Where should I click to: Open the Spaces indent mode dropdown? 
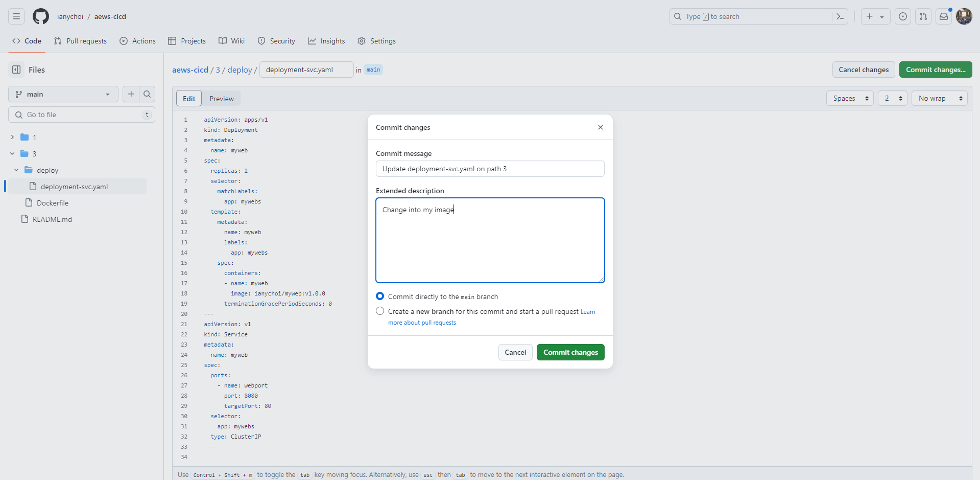(x=850, y=98)
